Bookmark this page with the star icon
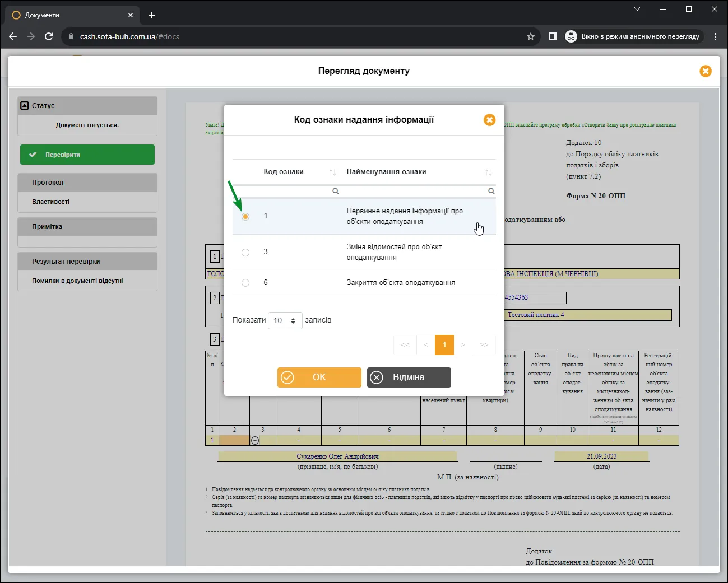 tap(531, 36)
